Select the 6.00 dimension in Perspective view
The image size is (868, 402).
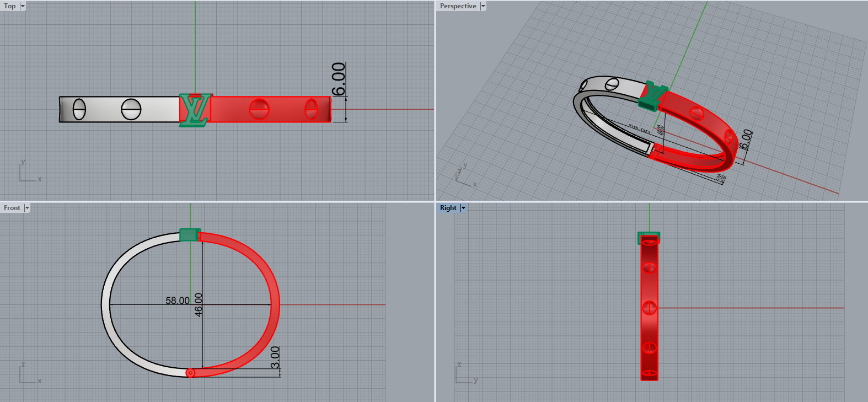coord(746,140)
